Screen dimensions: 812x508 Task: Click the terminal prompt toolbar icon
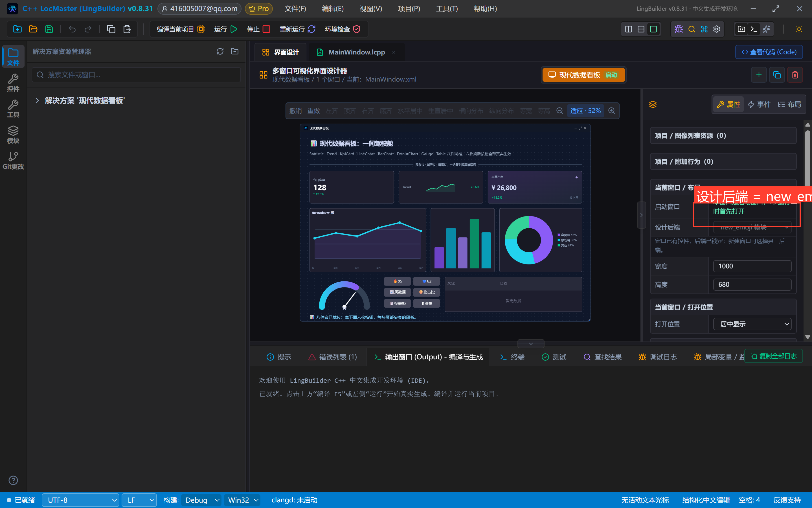(x=754, y=29)
